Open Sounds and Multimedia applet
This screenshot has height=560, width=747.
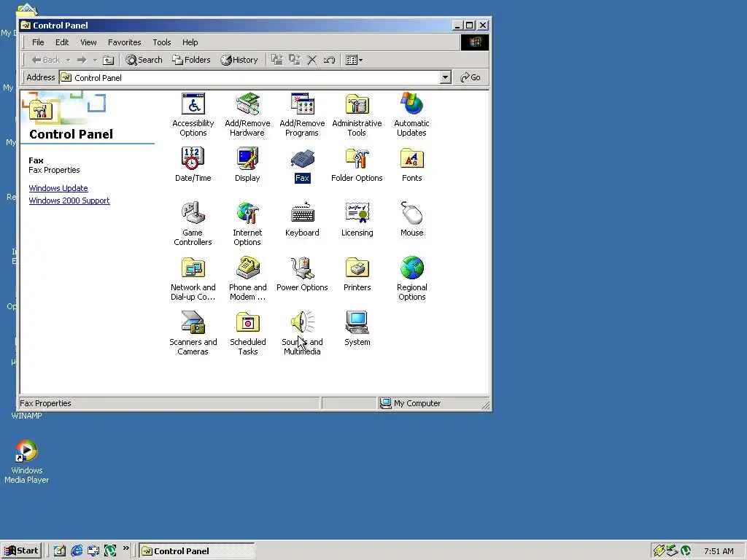click(x=302, y=333)
